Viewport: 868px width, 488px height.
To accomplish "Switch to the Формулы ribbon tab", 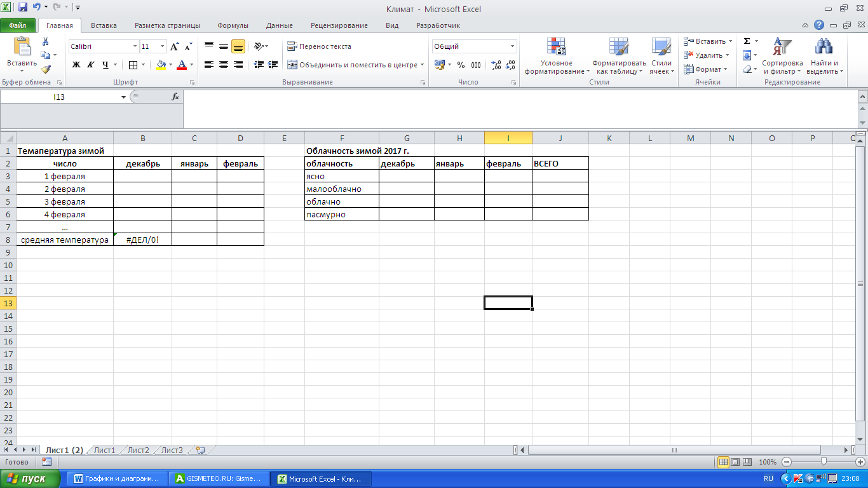I will [x=233, y=25].
